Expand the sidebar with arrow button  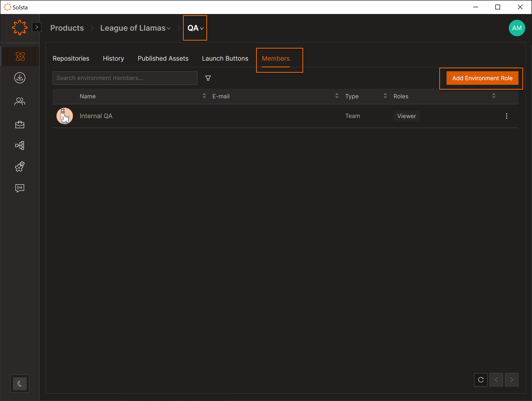(37, 27)
